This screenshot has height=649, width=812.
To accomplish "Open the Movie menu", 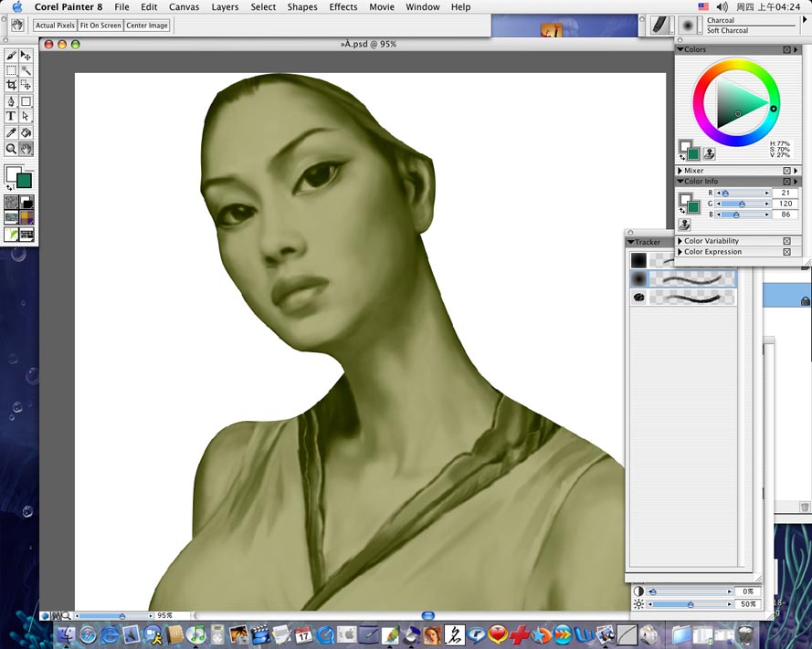I will point(382,7).
